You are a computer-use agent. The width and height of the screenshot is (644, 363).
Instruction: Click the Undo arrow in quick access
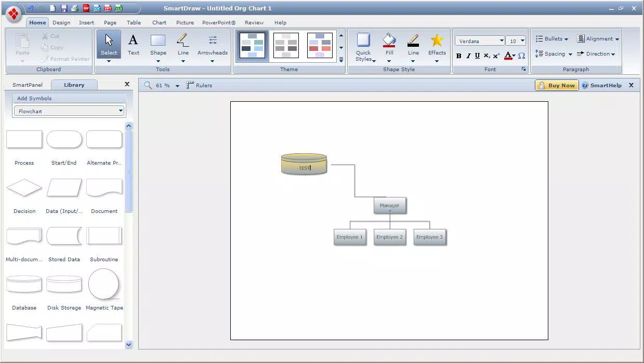[31, 8]
